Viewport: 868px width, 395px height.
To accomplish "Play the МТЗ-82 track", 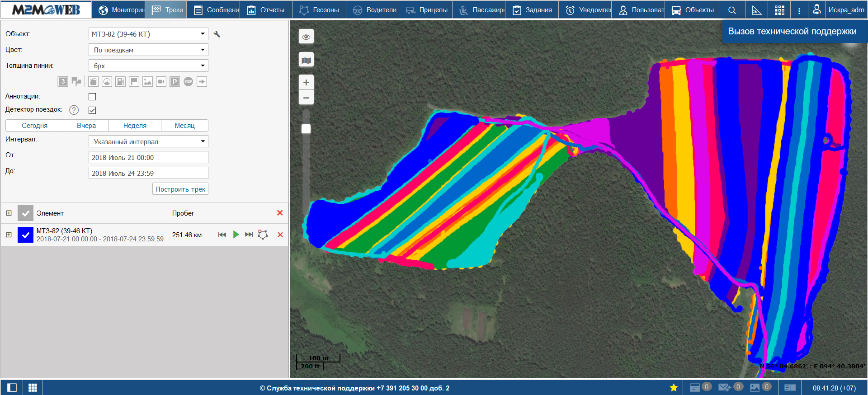I will (x=236, y=235).
